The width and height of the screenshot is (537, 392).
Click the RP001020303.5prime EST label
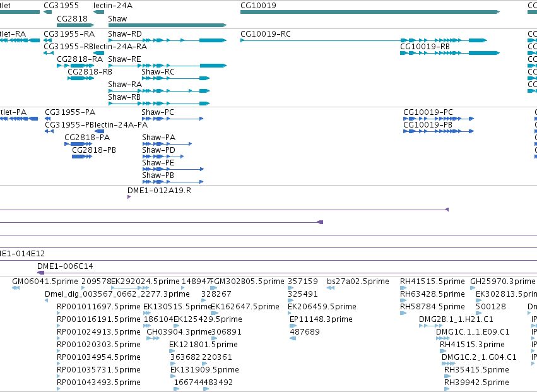coord(98,345)
